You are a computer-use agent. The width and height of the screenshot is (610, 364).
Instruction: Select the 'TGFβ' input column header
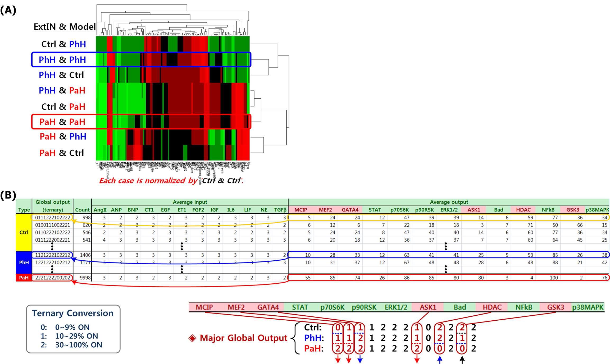click(x=280, y=210)
